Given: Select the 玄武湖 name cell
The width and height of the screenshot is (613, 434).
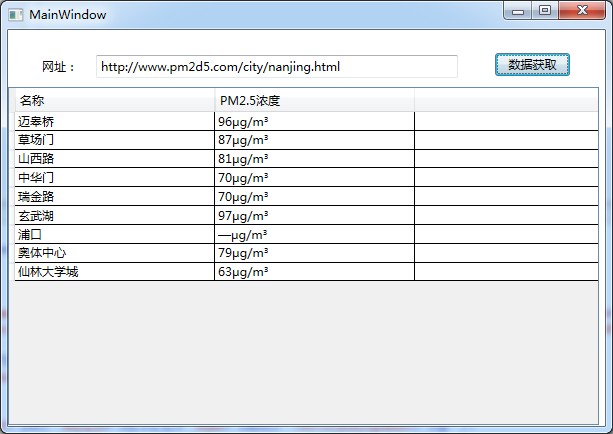Looking at the screenshot, I should (115, 215).
